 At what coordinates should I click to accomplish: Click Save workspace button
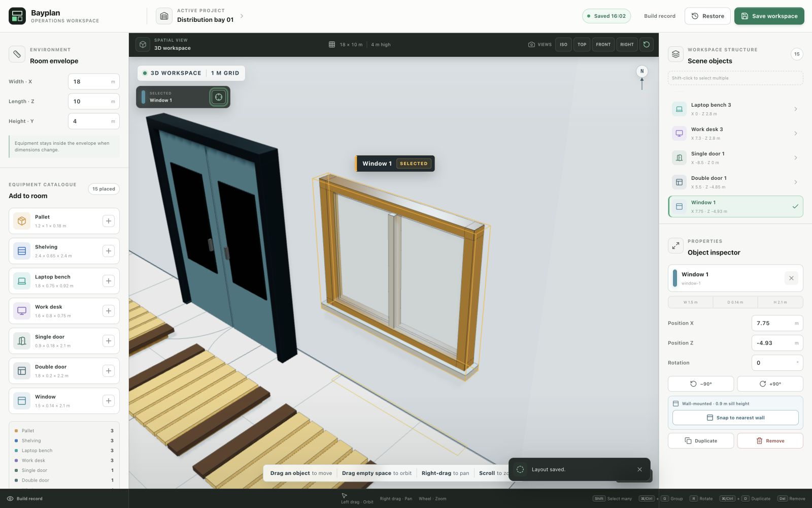pos(769,16)
